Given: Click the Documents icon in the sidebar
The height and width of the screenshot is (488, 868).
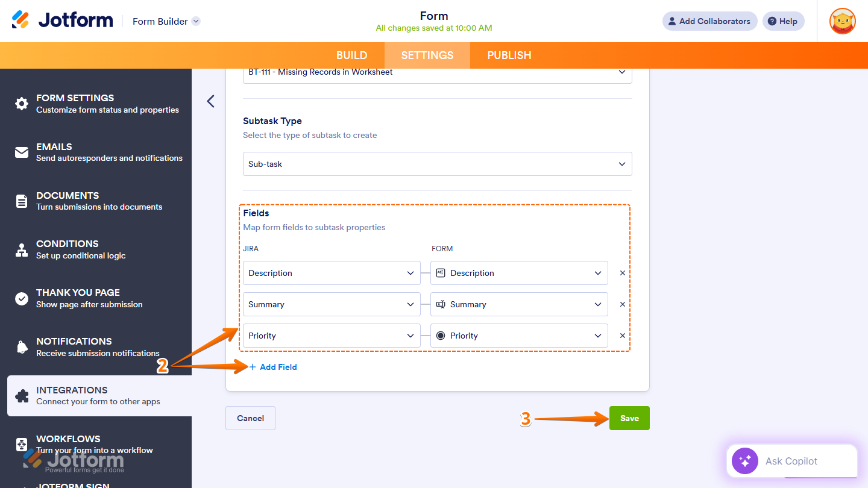Looking at the screenshot, I should (21, 201).
